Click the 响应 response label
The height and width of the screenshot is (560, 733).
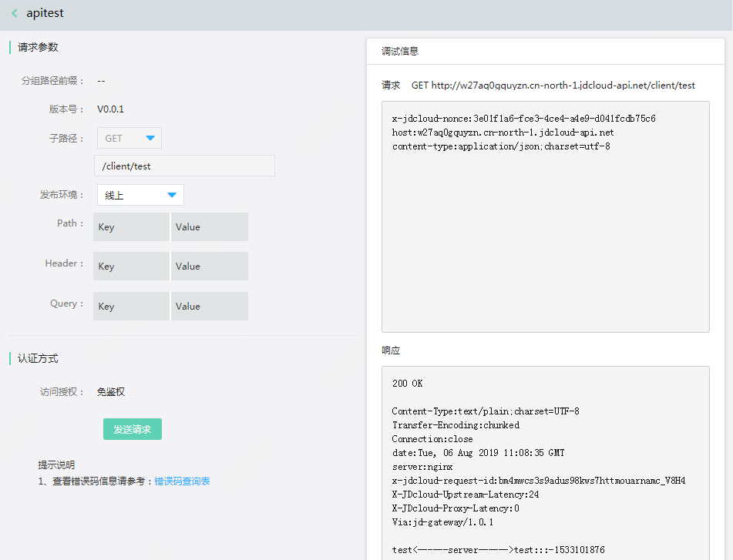click(390, 349)
